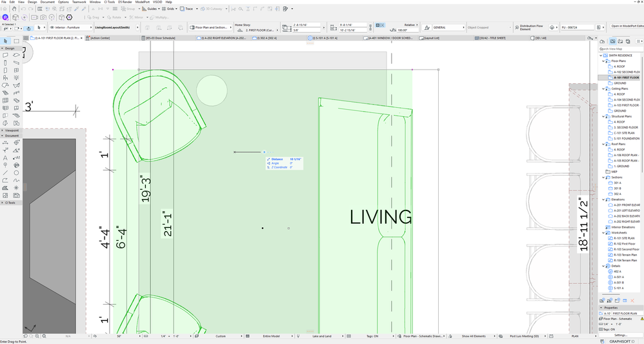Select the Arrow selection tool

(6, 41)
